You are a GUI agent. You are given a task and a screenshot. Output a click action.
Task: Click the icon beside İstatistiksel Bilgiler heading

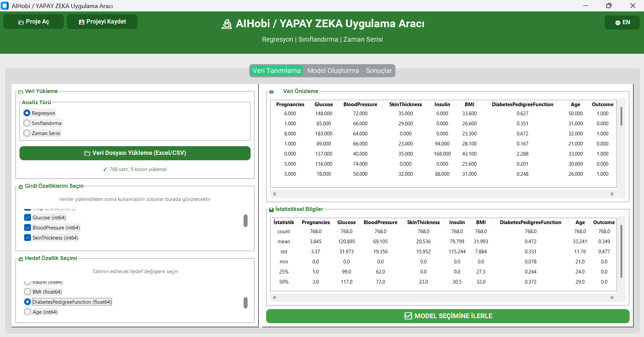pyautogui.click(x=271, y=210)
